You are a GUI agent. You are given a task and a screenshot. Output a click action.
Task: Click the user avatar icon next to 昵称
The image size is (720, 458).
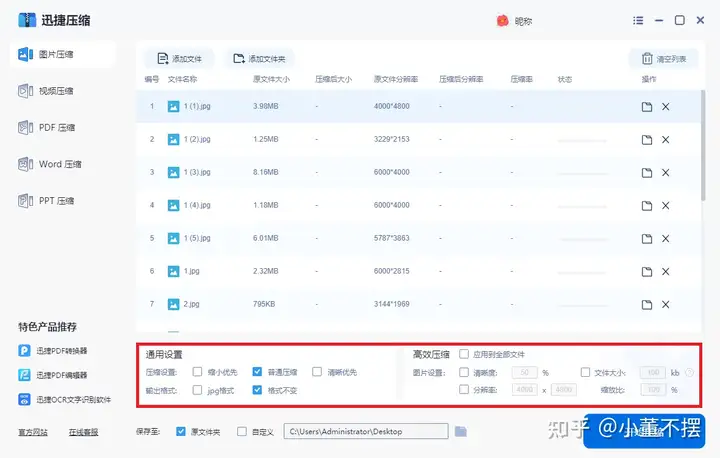(503, 21)
